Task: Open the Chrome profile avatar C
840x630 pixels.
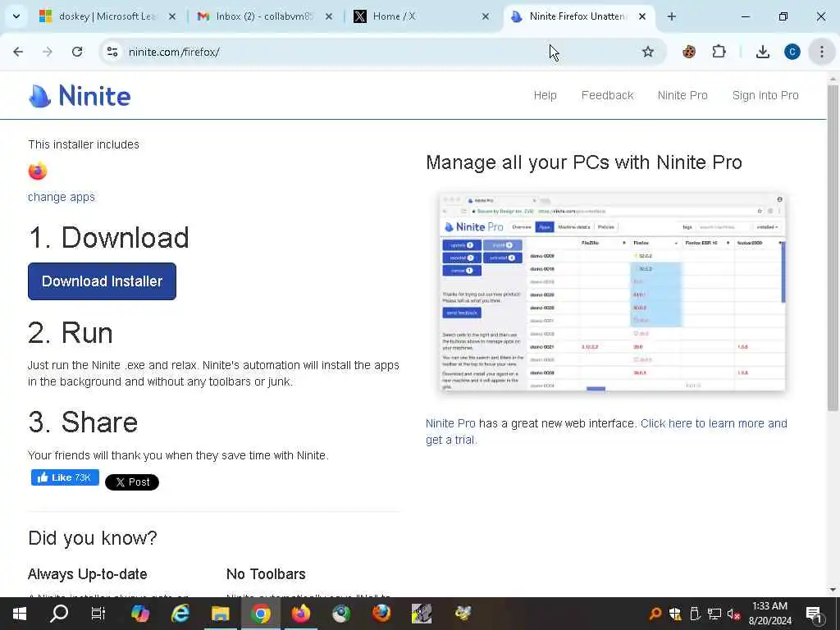Action: (x=792, y=52)
